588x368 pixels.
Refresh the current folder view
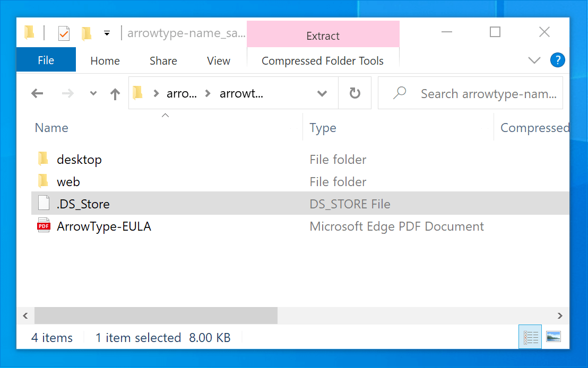click(354, 93)
